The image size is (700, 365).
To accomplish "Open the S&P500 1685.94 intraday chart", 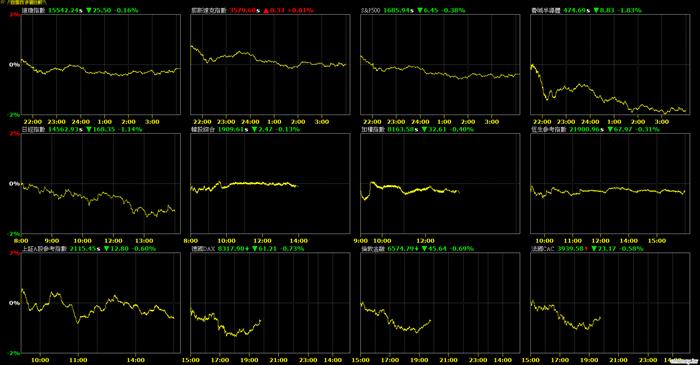I will [x=440, y=65].
